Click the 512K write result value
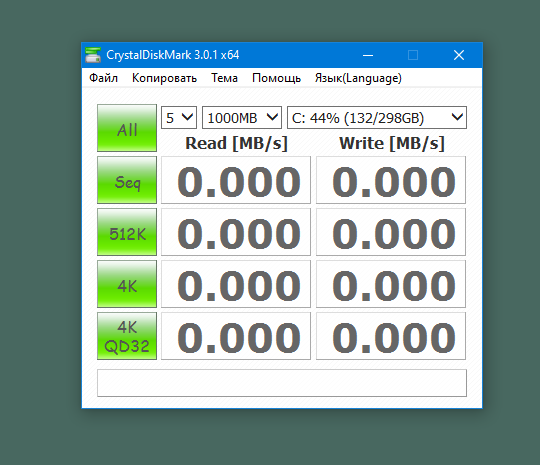Screen dimensions: 540x465 (x=391, y=232)
